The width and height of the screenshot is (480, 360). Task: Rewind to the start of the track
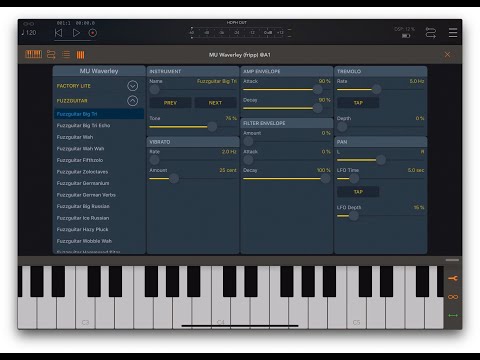[58, 33]
